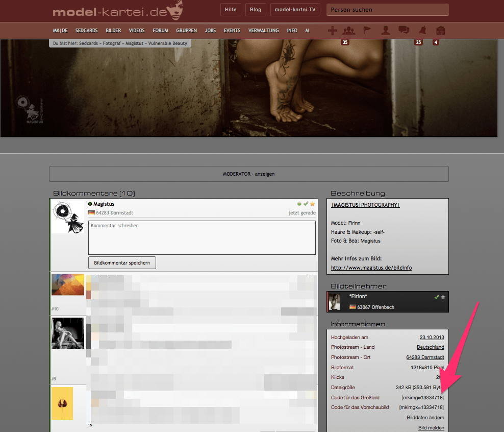Open the speech bubbles messages icon
Image resolution: width=504 pixels, height=432 pixels.
[x=404, y=31]
